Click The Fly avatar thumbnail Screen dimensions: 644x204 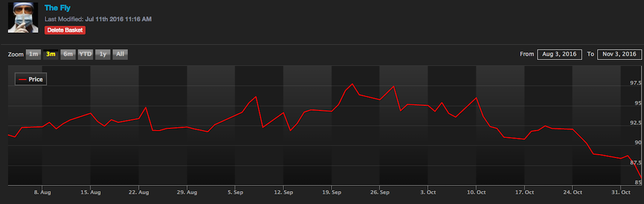click(23, 18)
